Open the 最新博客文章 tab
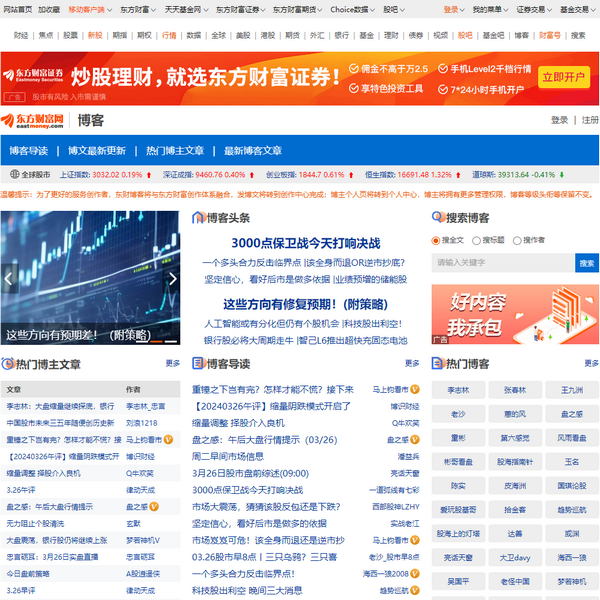Viewport: 600px width, 600px height. point(252,150)
